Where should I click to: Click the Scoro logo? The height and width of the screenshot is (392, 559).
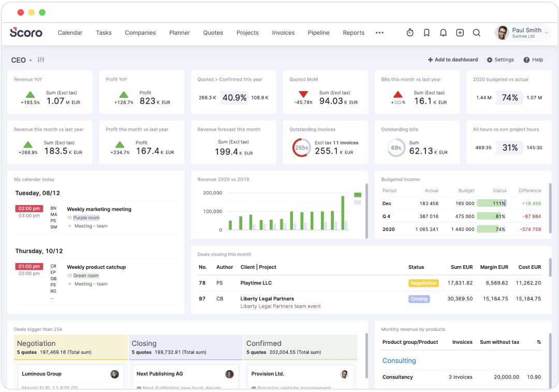tap(26, 32)
